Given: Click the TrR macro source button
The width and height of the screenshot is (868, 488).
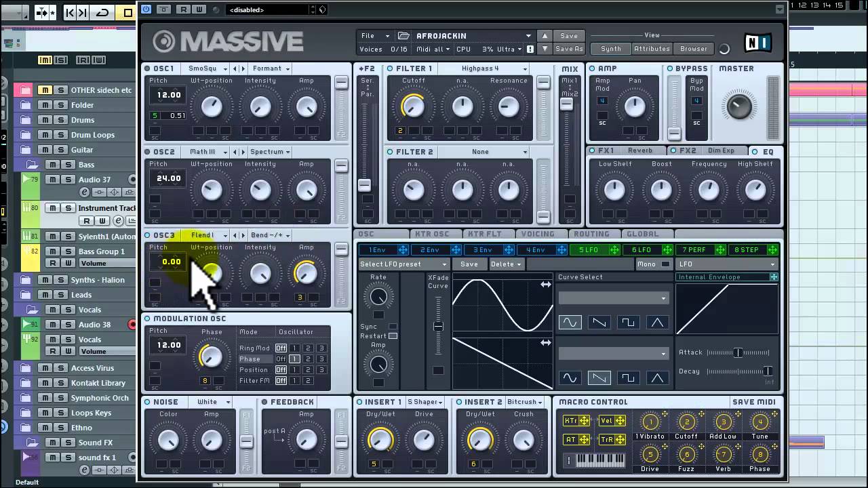Looking at the screenshot, I should (x=612, y=440).
